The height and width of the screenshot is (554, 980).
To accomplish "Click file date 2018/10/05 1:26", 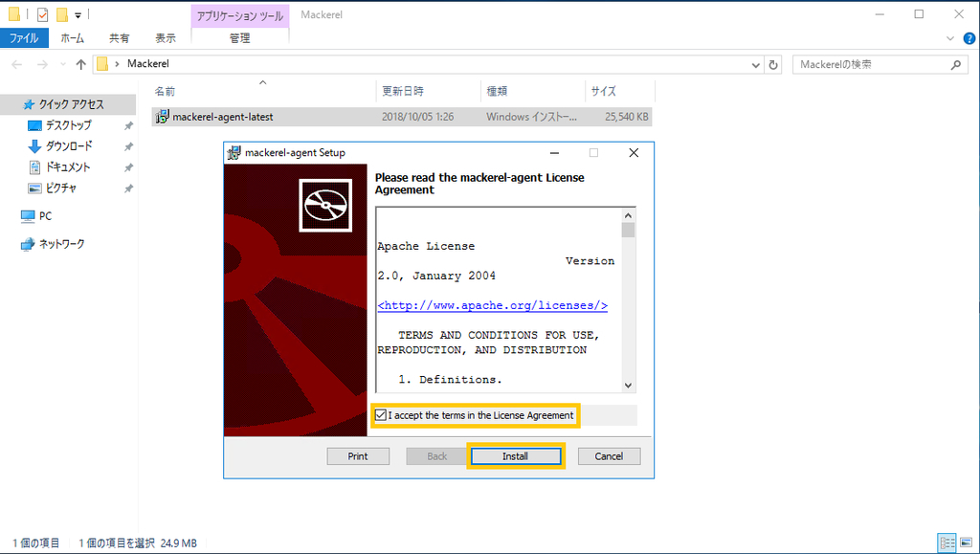I will [x=417, y=117].
